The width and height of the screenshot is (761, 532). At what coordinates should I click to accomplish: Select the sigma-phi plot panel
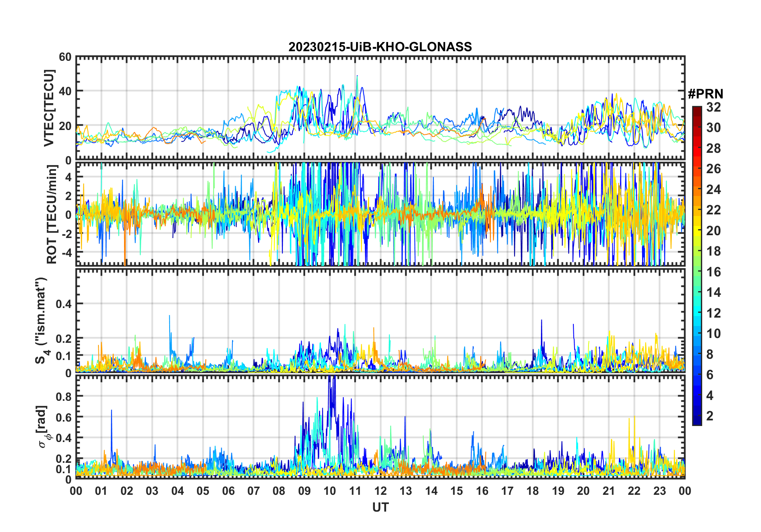click(380, 426)
